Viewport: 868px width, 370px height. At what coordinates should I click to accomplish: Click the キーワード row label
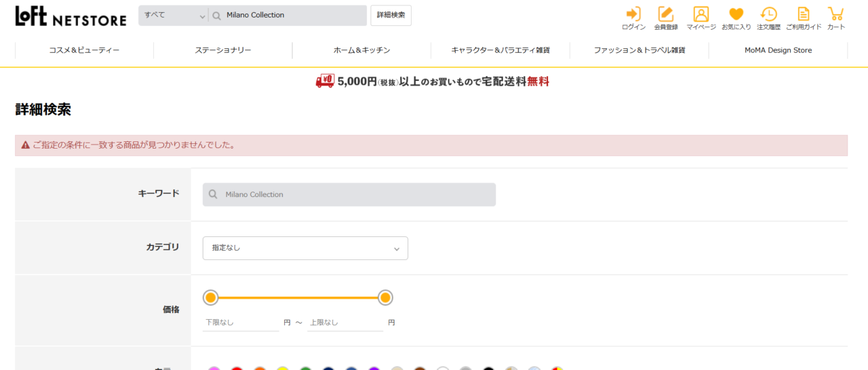point(159,193)
